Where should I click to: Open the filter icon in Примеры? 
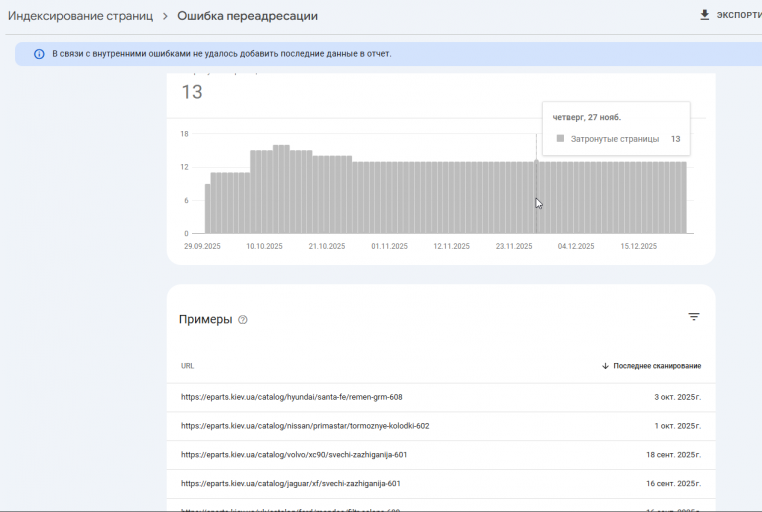coord(693,317)
